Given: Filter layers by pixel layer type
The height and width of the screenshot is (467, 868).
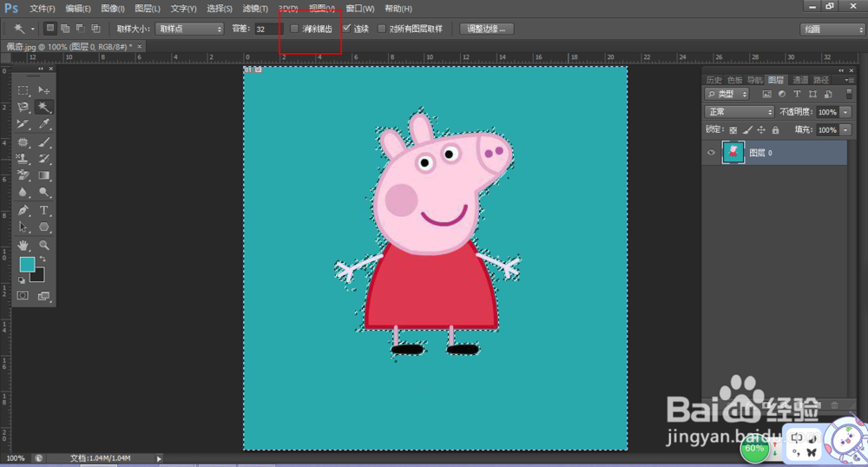Looking at the screenshot, I should 766,94.
